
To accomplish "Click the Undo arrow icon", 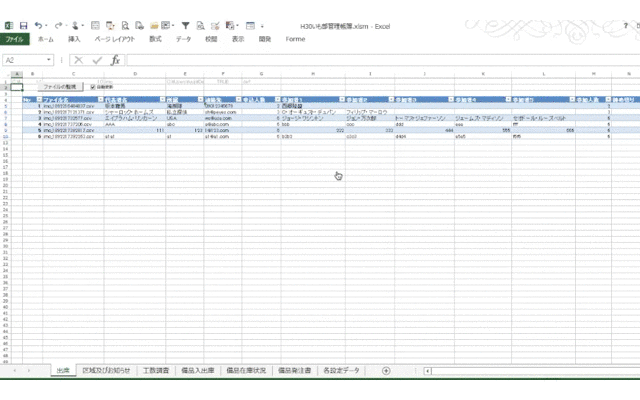I will 38,22.
